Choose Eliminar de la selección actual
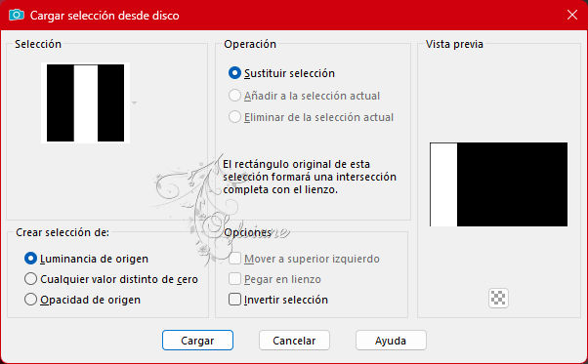The image size is (588, 364). [x=311, y=117]
